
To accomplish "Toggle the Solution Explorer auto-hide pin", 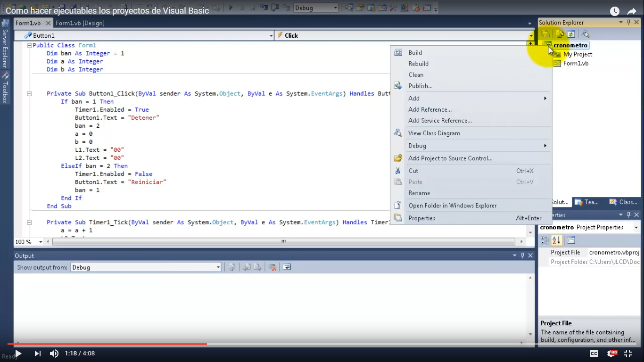I will 629,22.
